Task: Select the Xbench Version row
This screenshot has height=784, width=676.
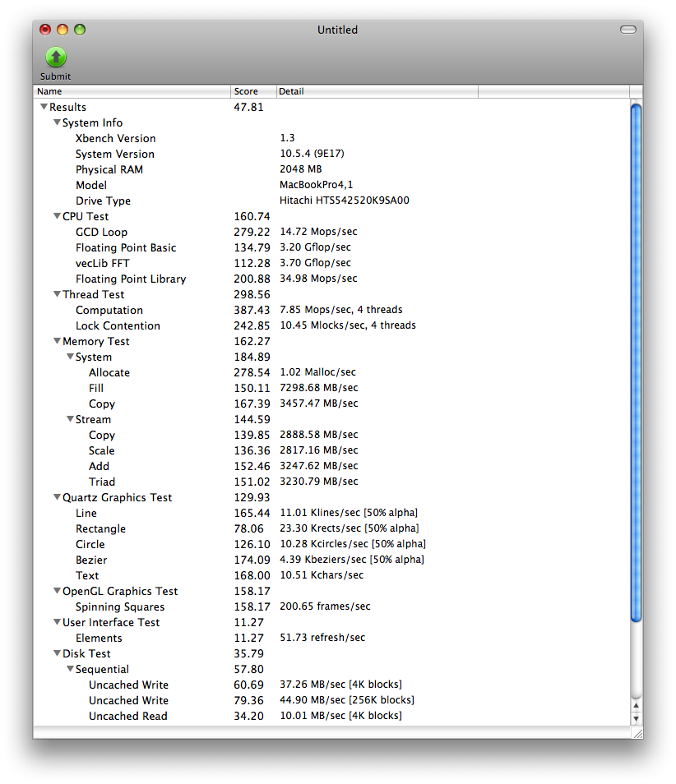Action: pyautogui.click(x=331, y=138)
